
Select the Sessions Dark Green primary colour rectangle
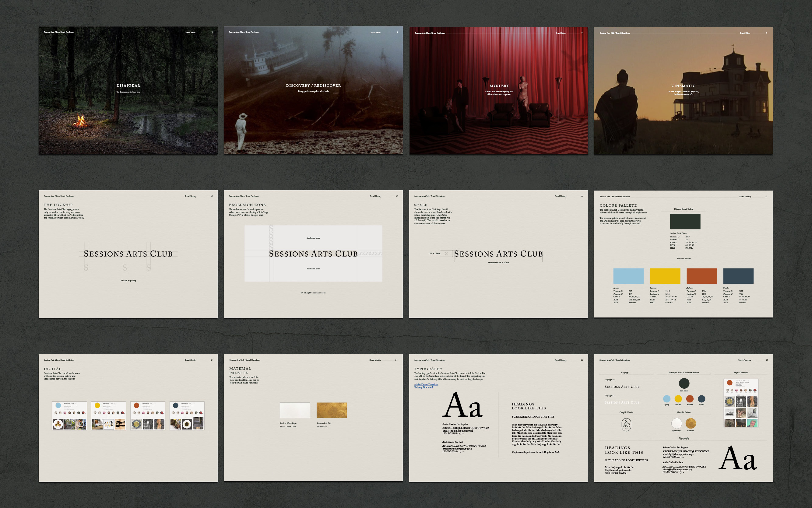[685, 221]
